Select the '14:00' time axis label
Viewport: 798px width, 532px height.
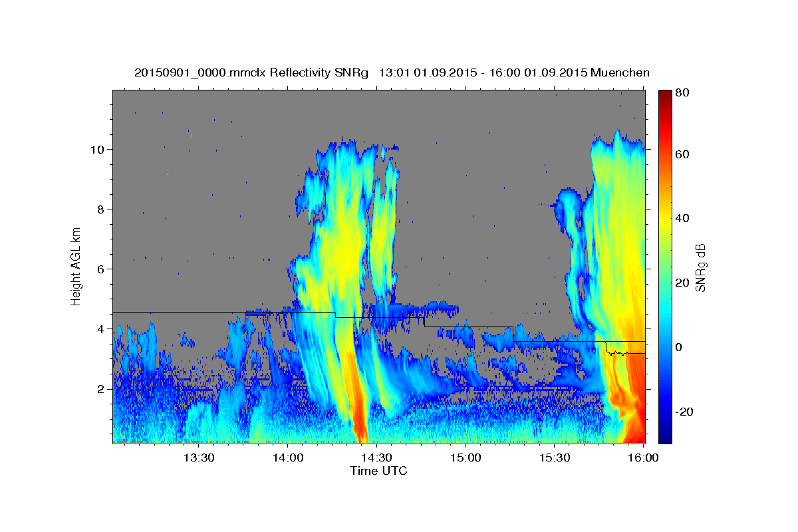(x=288, y=458)
